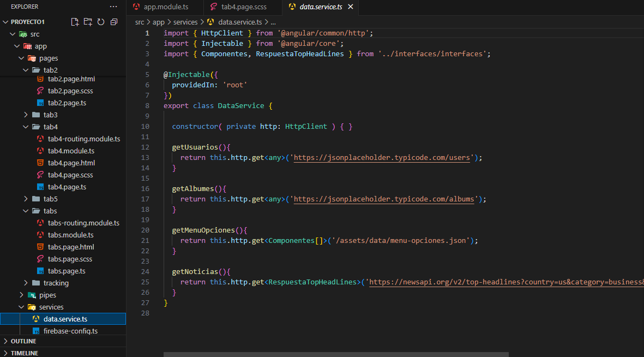Click the New File icon in Explorer

point(75,22)
